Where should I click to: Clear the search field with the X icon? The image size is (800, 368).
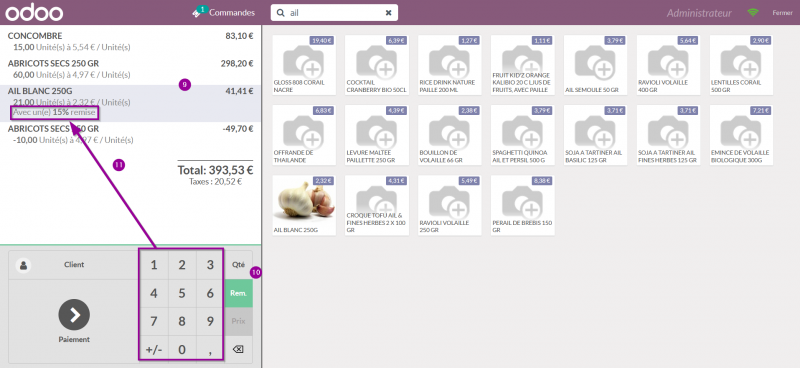pyautogui.click(x=388, y=13)
